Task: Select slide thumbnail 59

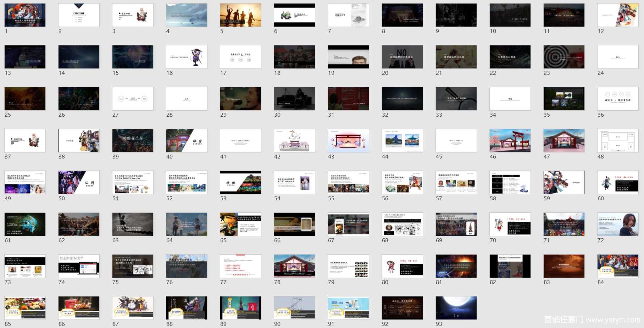Action: point(564,182)
